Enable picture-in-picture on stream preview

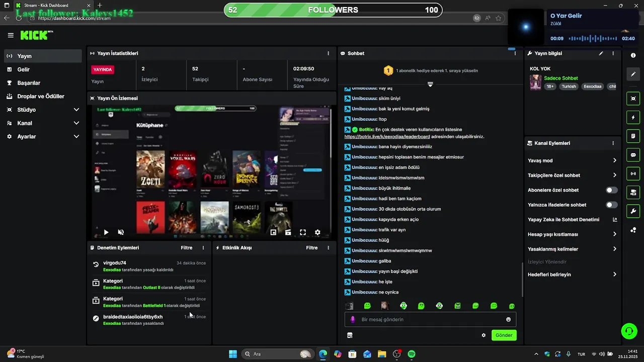273,232
